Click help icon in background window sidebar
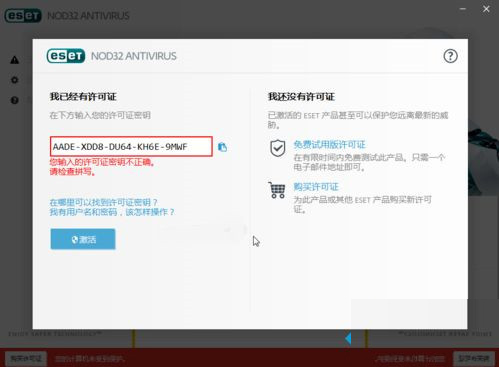This screenshot has width=499, height=367. pos(14,100)
